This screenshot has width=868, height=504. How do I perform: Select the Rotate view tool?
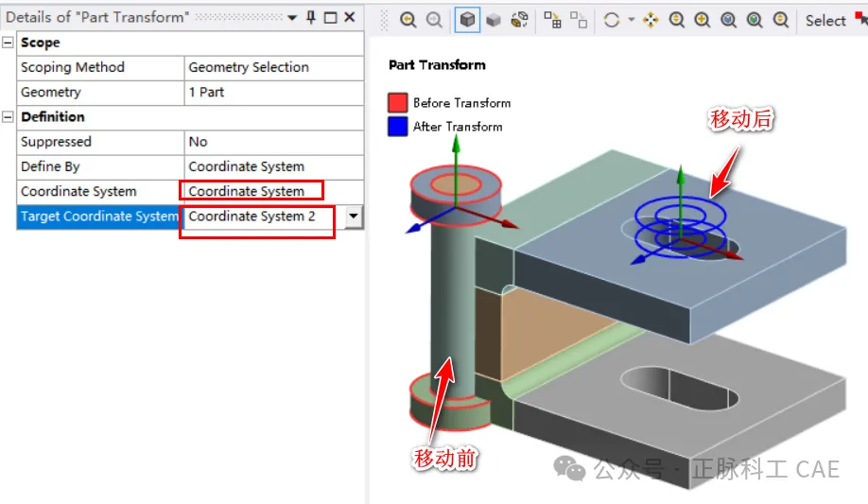612,20
